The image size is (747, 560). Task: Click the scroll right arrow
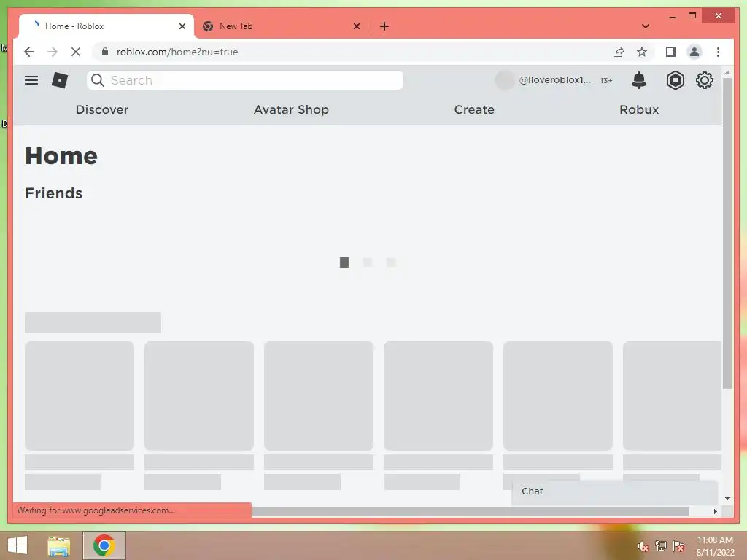pos(715,511)
